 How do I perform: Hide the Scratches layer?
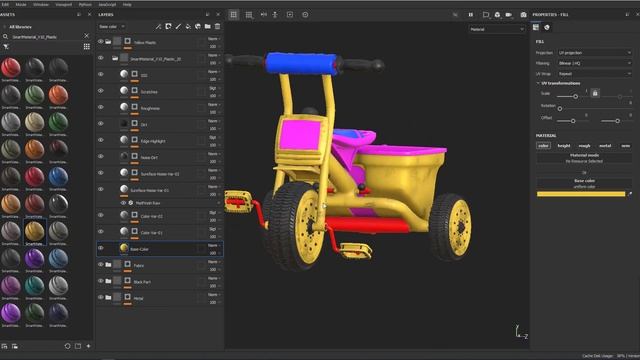click(100, 91)
